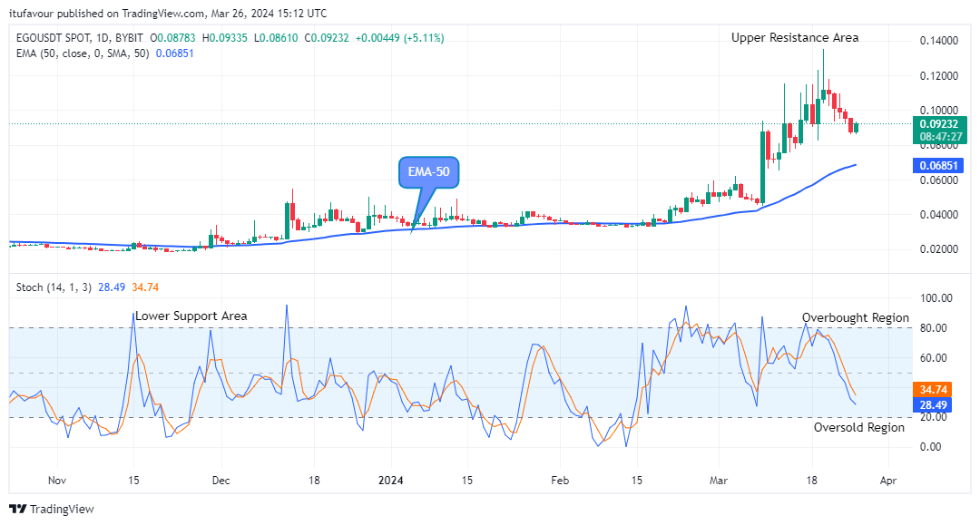Click the published-by header text line
Screen dimensions: 980x525
click(168, 13)
